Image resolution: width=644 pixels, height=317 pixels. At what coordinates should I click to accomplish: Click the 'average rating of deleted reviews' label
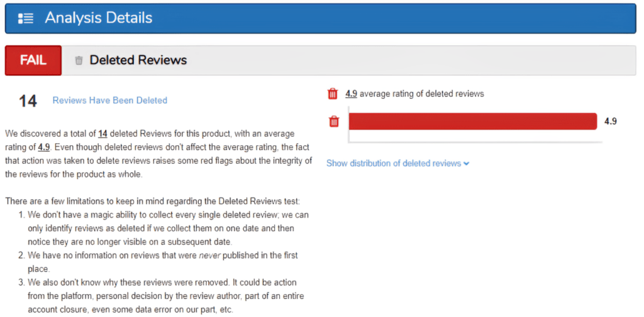pos(421,94)
